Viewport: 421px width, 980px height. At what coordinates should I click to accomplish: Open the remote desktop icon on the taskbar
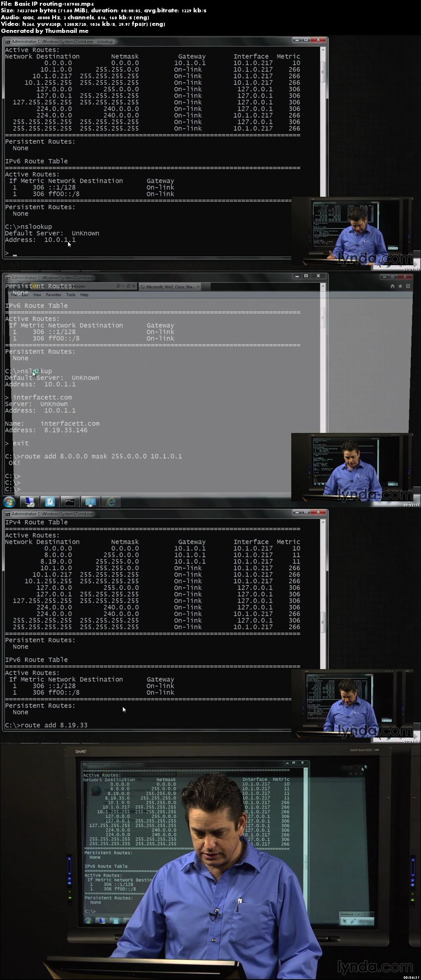coord(30,502)
